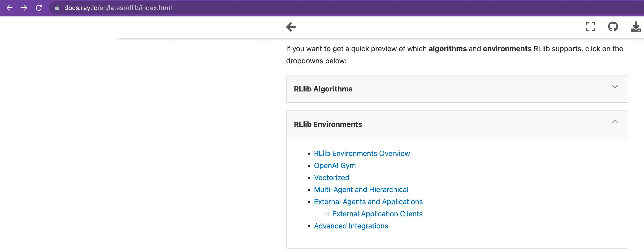Click the bold word 'algorithms' in paragraph

click(448, 49)
